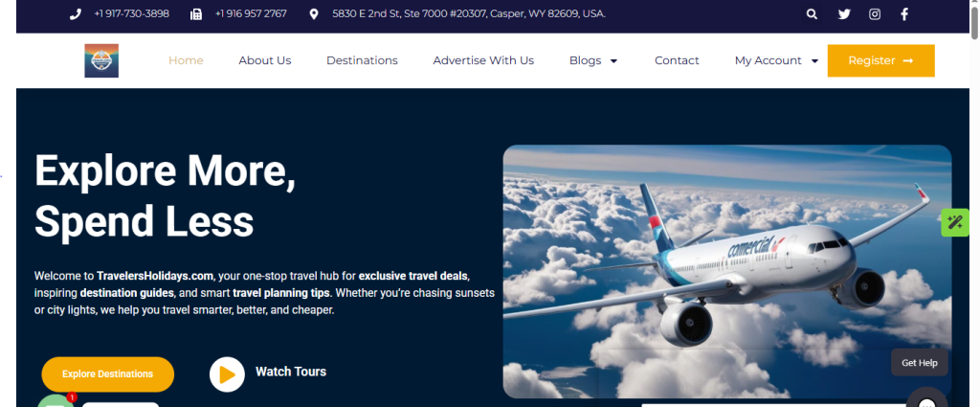Click the green magic wand widget icon
The image size is (980, 407).
click(x=954, y=222)
